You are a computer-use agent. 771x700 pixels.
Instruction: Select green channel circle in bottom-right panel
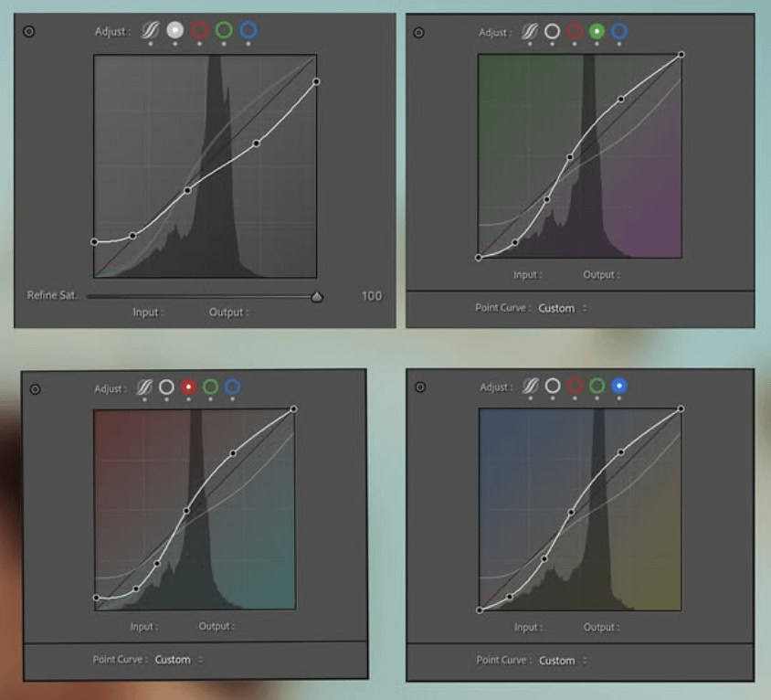click(x=597, y=387)
